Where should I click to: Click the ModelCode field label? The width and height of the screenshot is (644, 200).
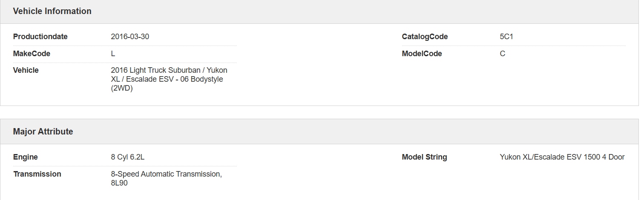tap(422, 54)
